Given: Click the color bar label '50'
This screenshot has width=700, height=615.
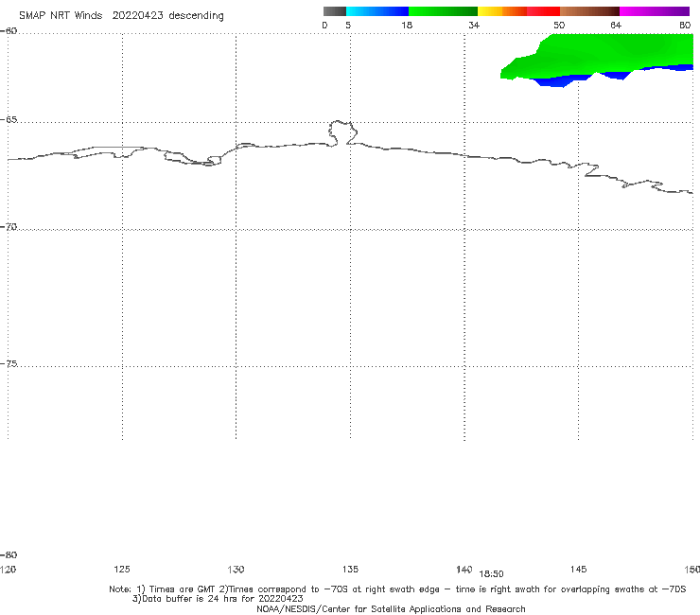Looking at the screenshot, I should (559, 25).
